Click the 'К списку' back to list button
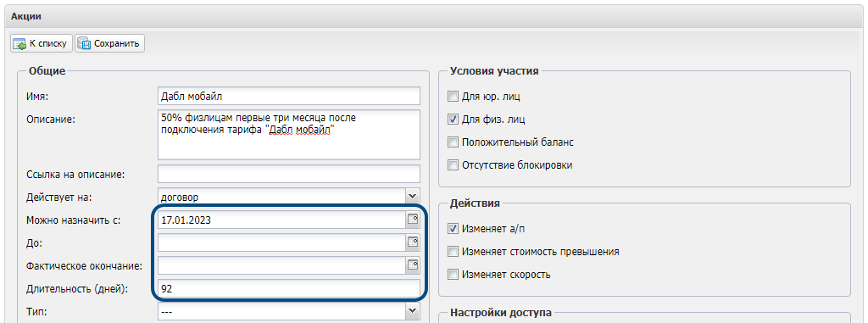The image size is (868, 323). point(42,43)
